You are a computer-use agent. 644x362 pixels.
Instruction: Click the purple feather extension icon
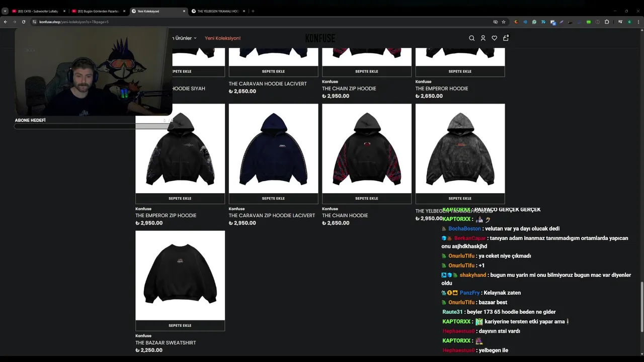click(x=561, y=22)
